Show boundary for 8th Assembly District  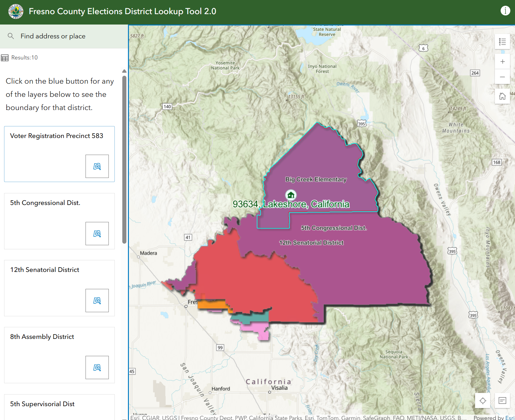point(97,367)
